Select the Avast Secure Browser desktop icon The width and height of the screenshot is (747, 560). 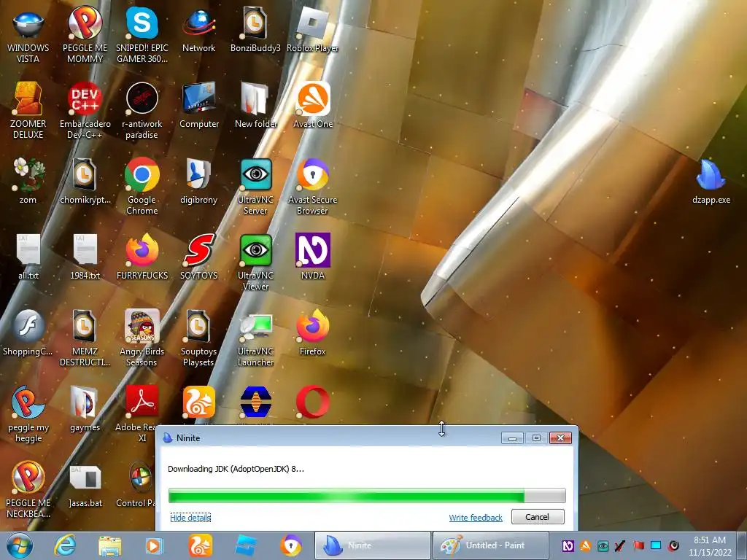312,186
